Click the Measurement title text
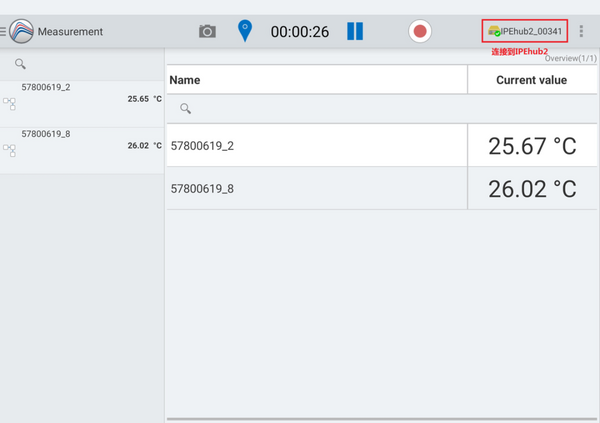Image resolution: width=600 pixels, height=423 pixels. (70, 31)
